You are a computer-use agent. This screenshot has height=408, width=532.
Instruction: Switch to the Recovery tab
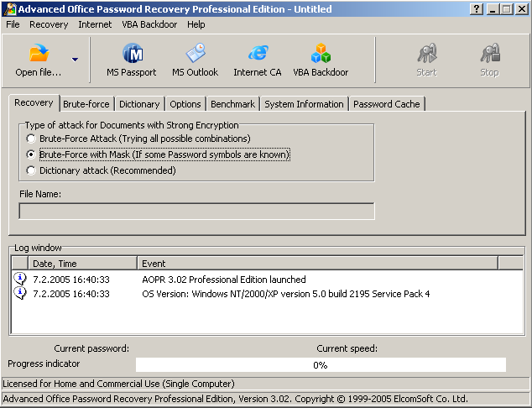34,103
